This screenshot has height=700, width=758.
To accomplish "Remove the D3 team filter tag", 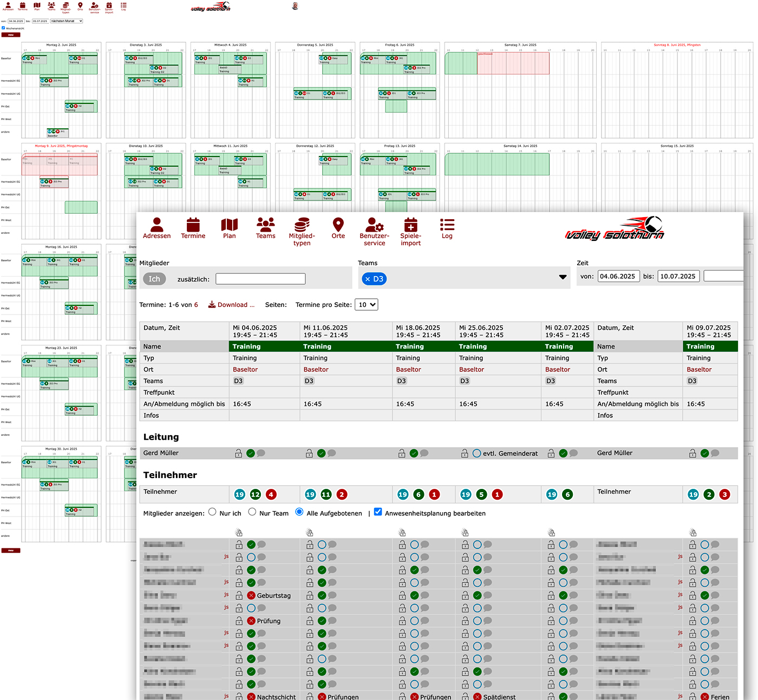I will (x=368, y=279).
